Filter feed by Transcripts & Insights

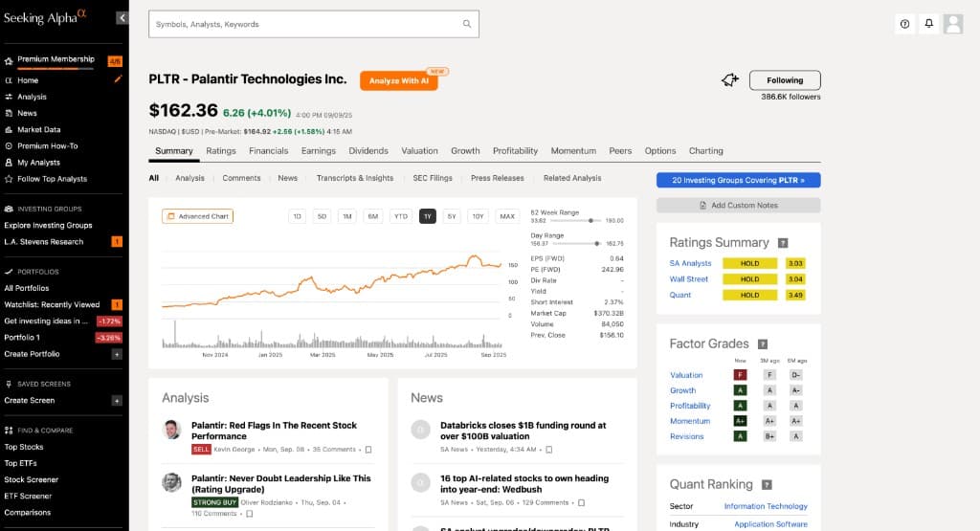coord(355,178)
